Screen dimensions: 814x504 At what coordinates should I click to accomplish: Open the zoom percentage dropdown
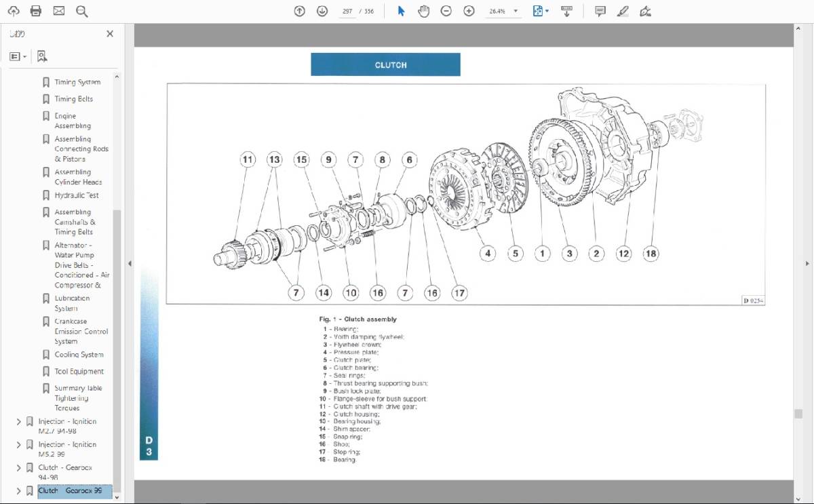(x=516, y=12)
